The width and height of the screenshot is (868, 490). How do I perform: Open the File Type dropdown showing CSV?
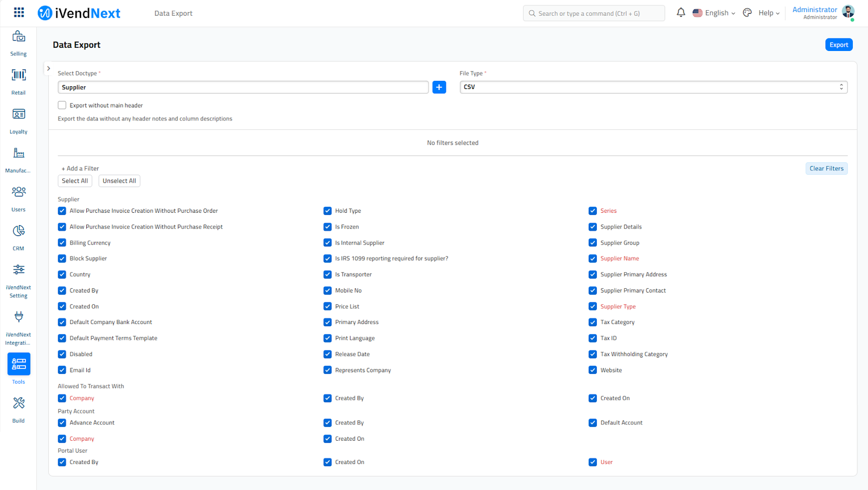point(653,87)
